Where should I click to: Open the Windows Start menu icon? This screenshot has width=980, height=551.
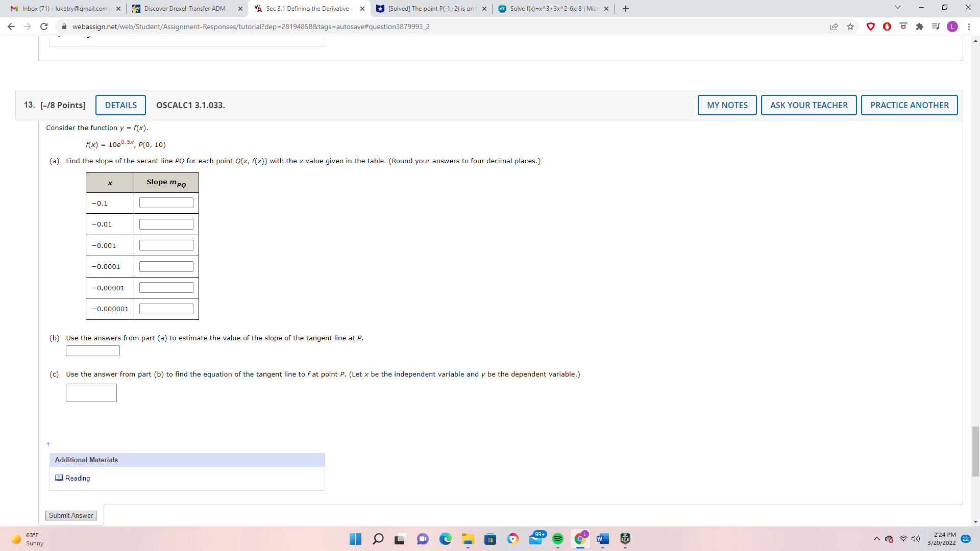355,539
